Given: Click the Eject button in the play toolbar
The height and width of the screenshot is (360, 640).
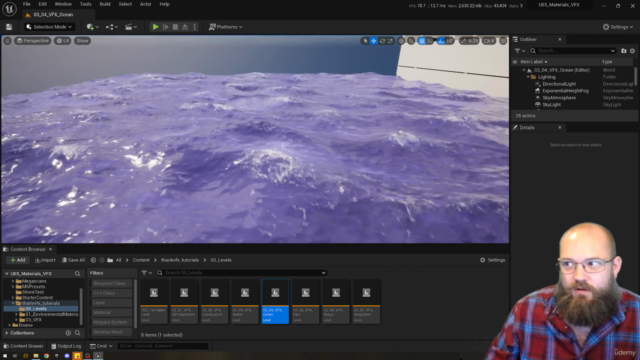Looking at the screenshot, I should coord(185,27).
